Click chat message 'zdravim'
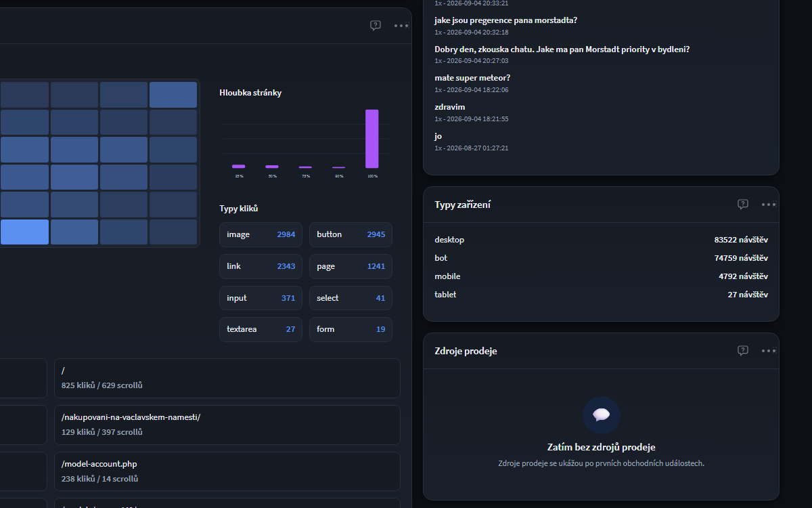Viewport: 812px width, 508px height. click(x=450, y=107)
